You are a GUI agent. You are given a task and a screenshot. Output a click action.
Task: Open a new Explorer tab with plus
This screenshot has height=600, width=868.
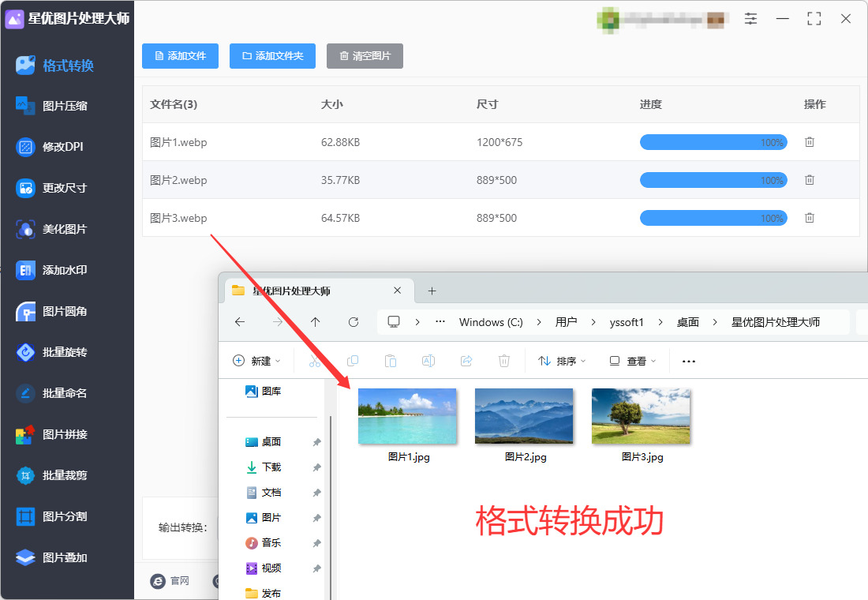click(x=432, y=291)
